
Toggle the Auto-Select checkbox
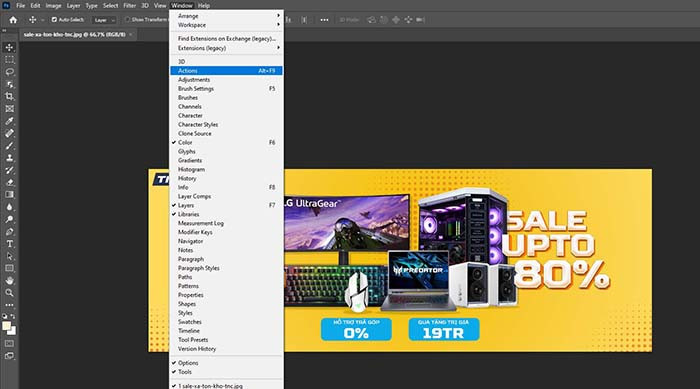click(54, 20)
